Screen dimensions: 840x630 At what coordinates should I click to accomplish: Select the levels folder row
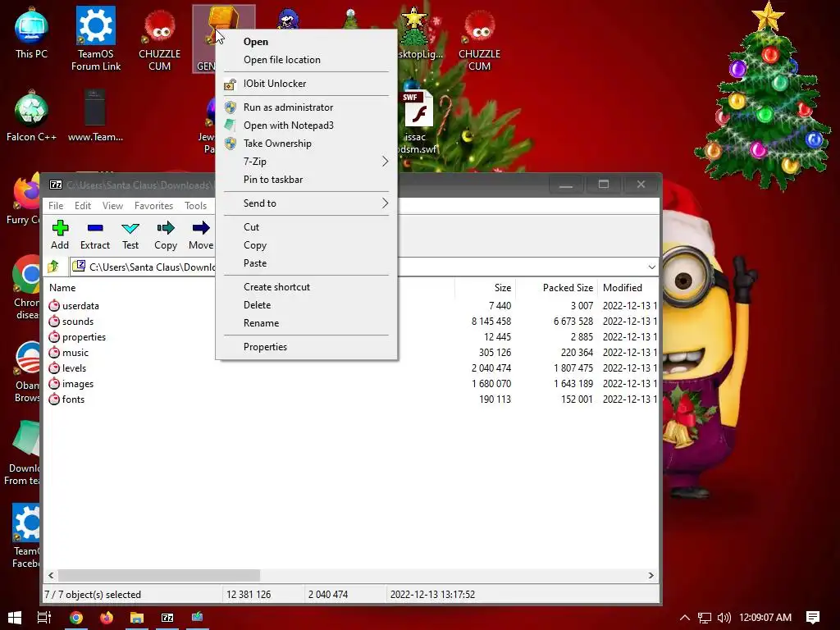point(351,368)
